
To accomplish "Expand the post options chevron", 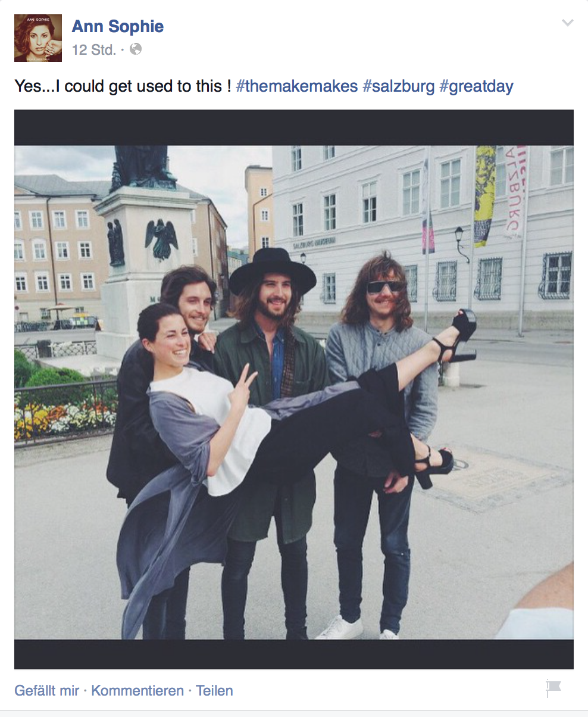I will click(x=568, y=23).
